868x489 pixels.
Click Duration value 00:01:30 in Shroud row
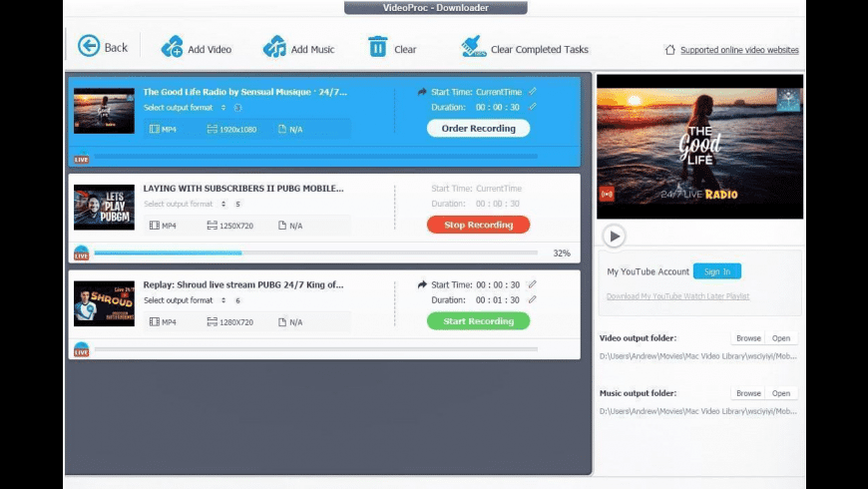498,299
